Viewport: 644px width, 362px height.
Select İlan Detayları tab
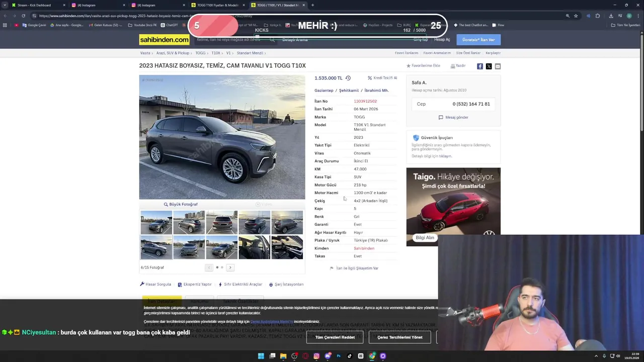click(162, 301)
